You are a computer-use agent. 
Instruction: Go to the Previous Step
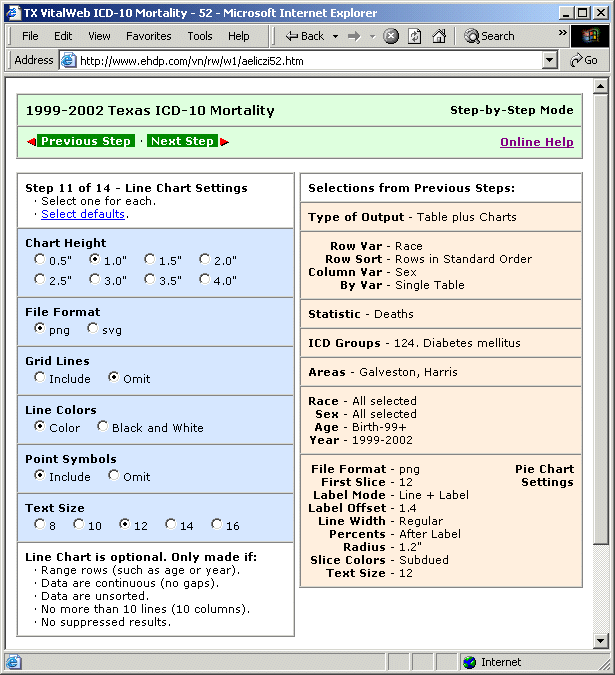coord(86,141)
